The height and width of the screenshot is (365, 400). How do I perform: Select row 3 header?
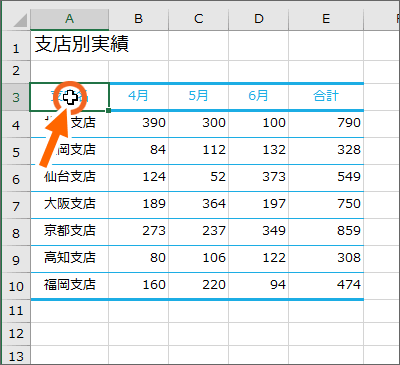(x=16, y=97)
